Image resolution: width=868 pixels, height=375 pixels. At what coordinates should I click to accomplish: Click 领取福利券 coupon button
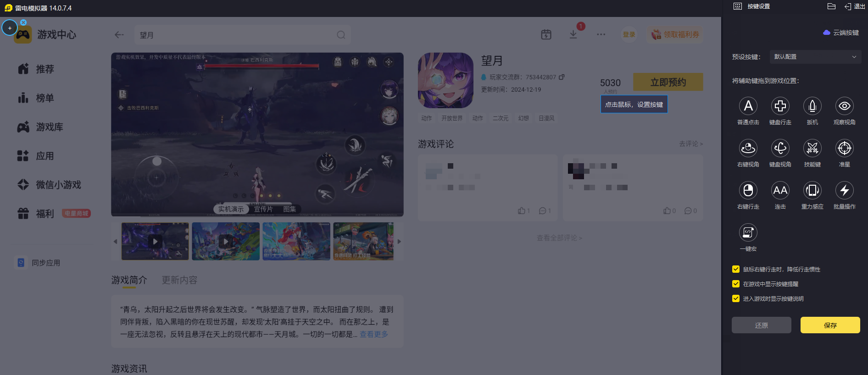675,34
